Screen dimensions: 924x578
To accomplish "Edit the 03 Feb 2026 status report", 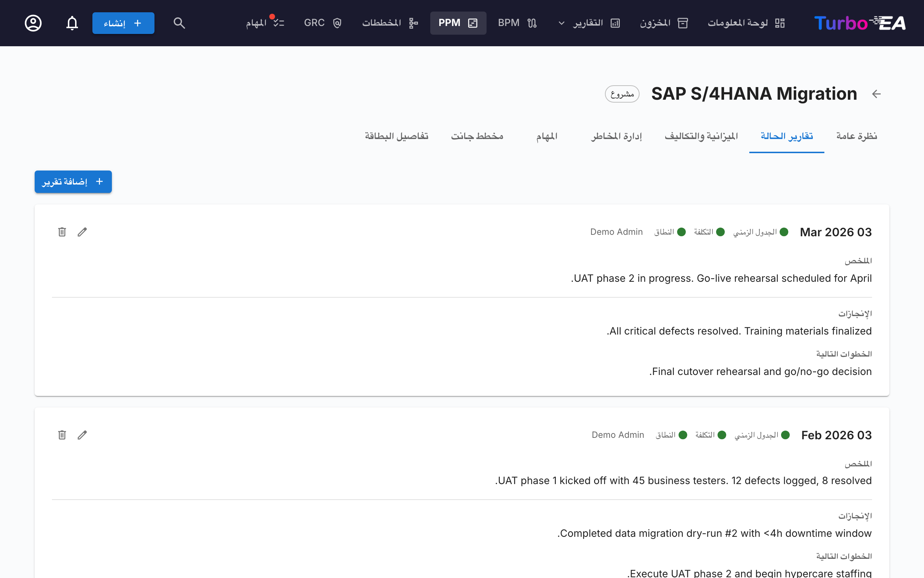I will (x=82, y=435).
